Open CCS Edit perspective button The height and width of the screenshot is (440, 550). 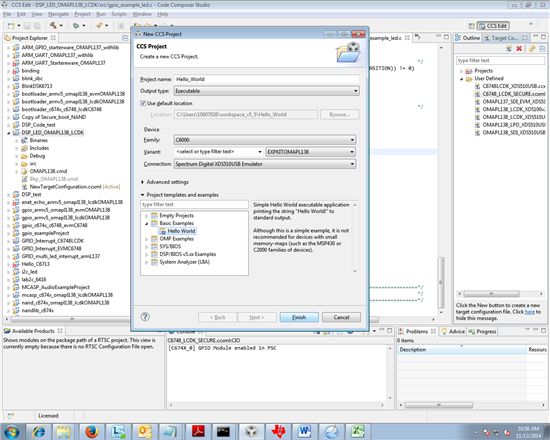click(x=493, y=26)
